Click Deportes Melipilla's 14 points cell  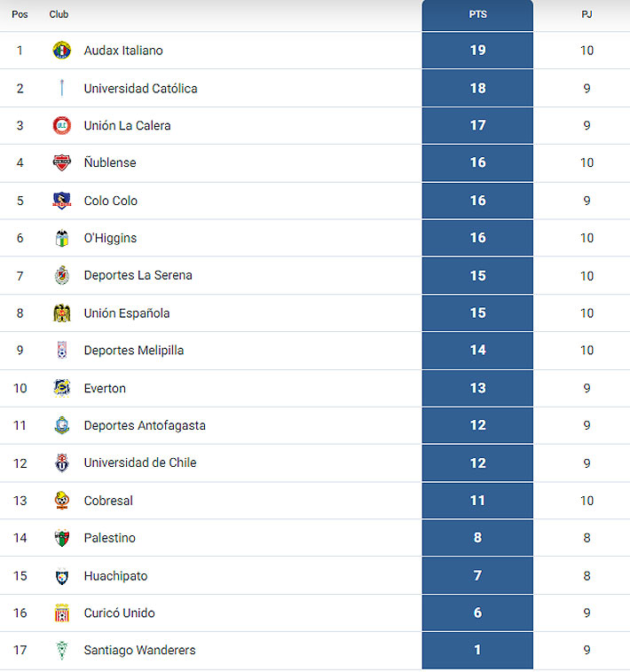(477, 350)
